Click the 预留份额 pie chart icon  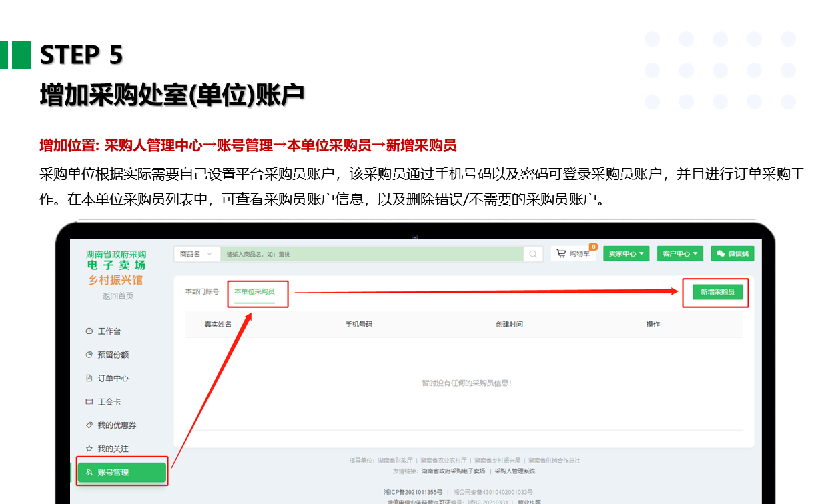coord(89,355)
